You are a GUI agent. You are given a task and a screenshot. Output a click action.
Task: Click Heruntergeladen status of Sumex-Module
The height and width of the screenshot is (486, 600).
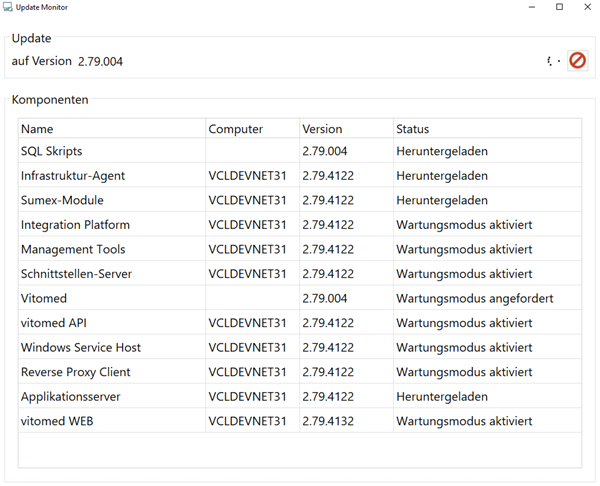click(442, 200)
